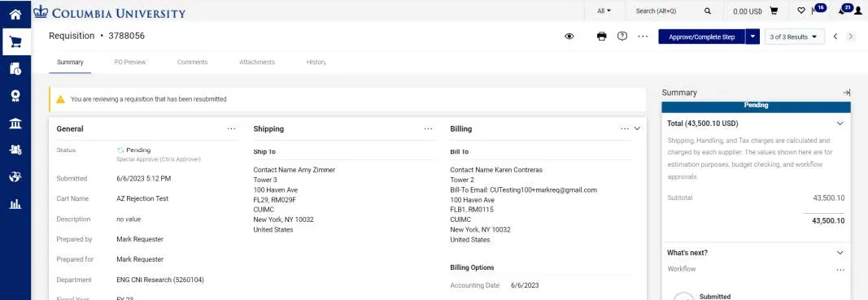Open Billing section ellipsis menu

[x=625, y=128]
